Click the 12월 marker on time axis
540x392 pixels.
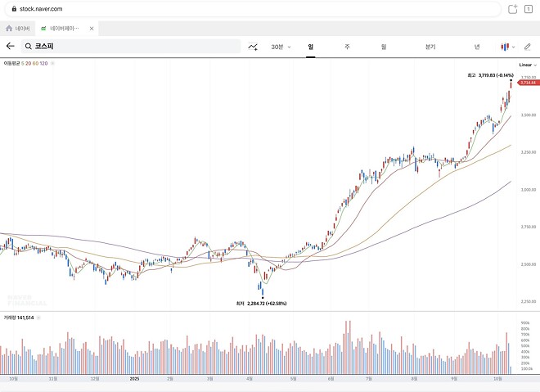[x=95, y=379]
